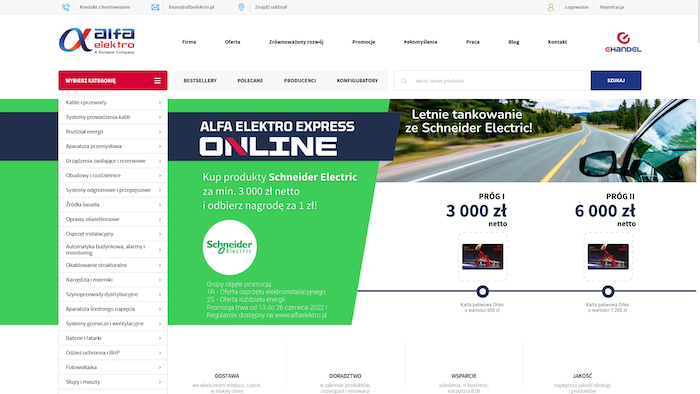Expand the Fotowoltaika category arrow
700x394 pixels.
[160, 368]
